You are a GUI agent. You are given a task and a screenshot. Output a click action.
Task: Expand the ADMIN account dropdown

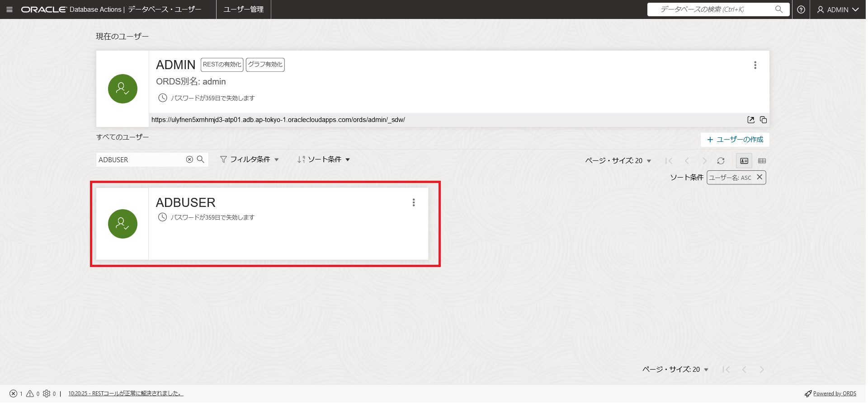pos(838,9)
